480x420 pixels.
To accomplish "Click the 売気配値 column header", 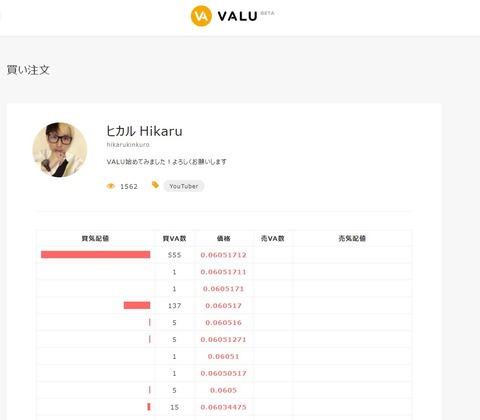I will pos(352,238).
